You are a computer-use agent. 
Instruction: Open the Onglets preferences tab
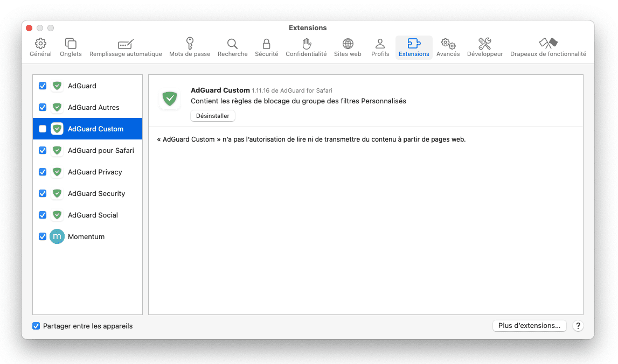point(71,48)
